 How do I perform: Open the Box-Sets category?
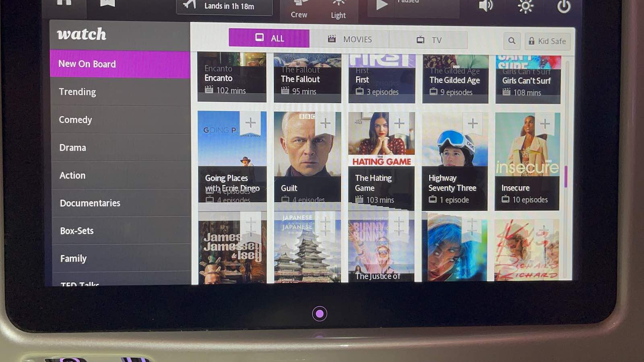tap(122, 231)
